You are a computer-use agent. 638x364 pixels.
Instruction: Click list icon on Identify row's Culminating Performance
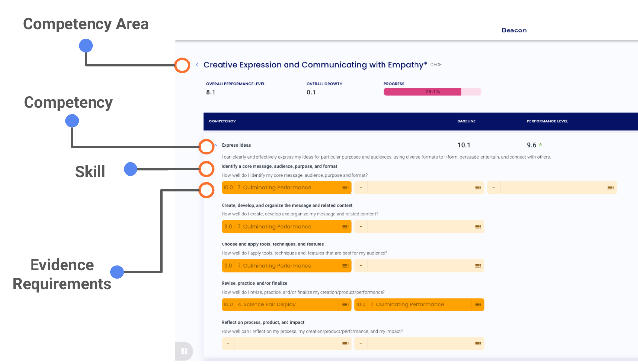(345, 188)
